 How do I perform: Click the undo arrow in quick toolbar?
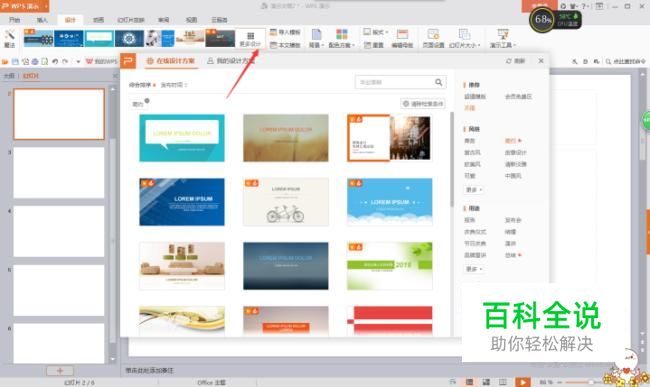pos(55,61)
